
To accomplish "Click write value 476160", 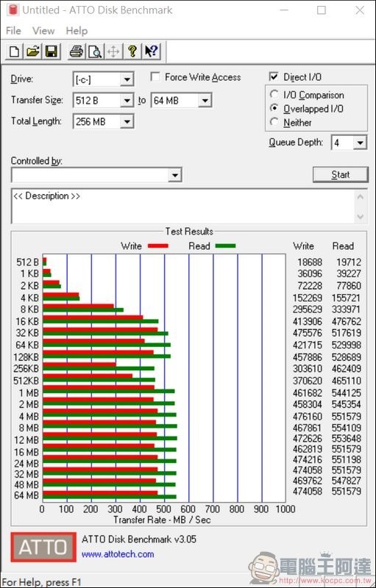I will pyautogui.click(x=308, y=416).
